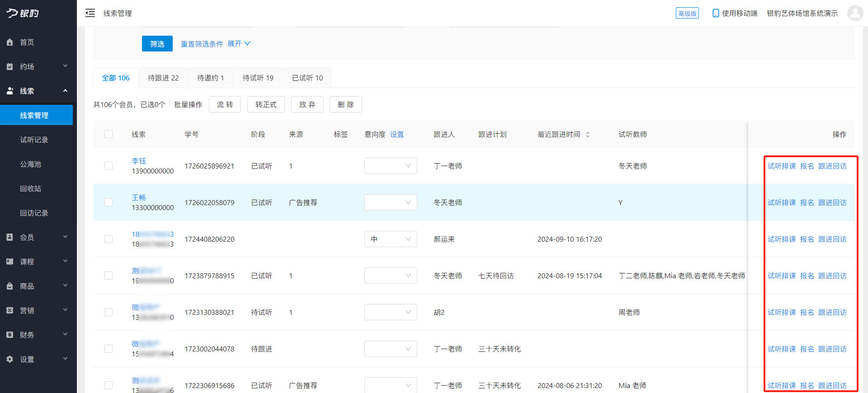Switch to the 待试听 19 tab

coord(258,78)
